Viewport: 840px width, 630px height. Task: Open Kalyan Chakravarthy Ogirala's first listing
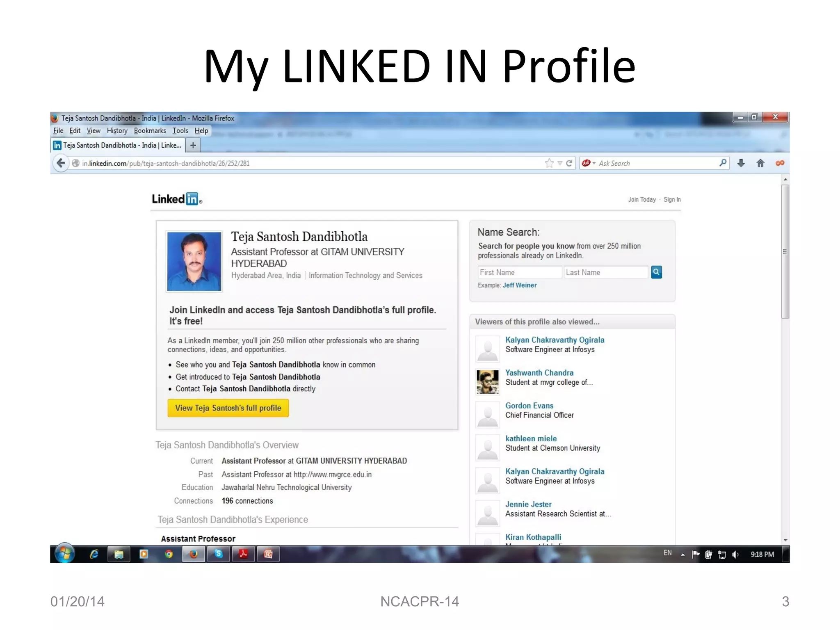click(555, 340)
